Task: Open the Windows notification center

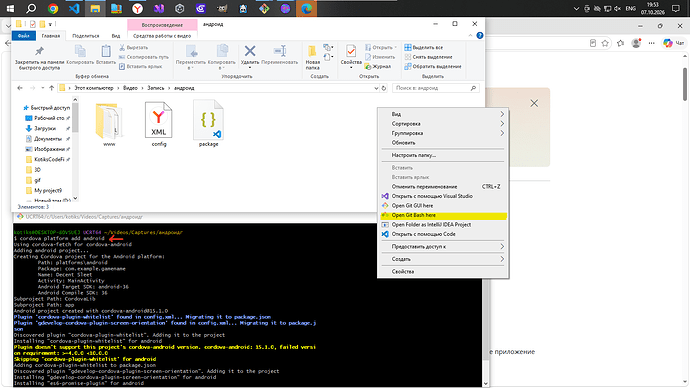Action: (676, 8)
